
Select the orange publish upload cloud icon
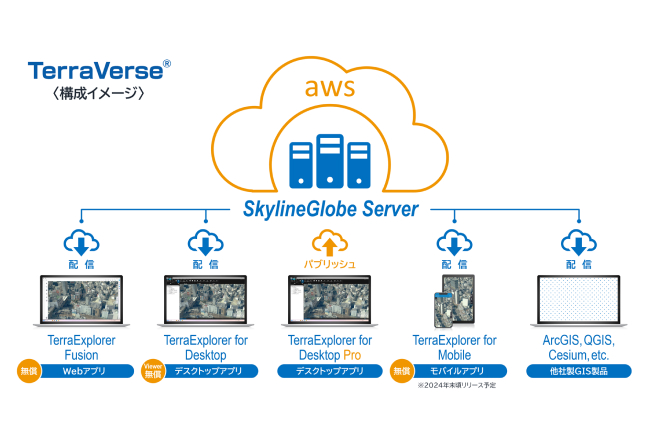(x=329, y=243)
